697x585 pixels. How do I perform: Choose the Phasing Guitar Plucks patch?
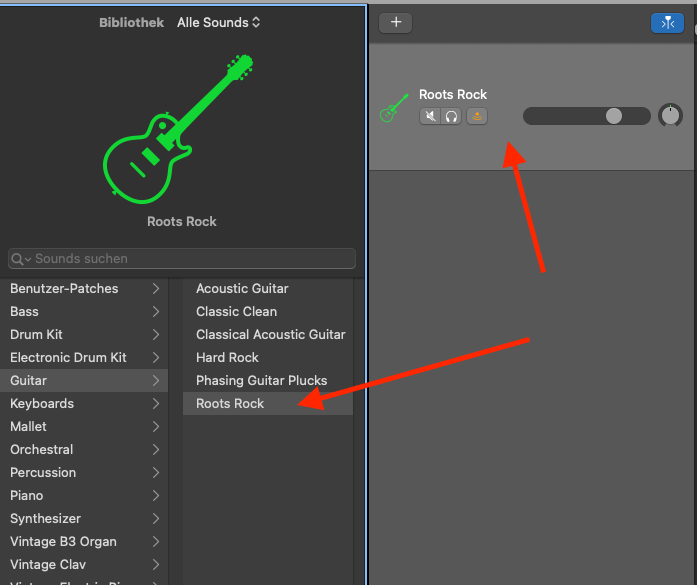coord(268,381)
